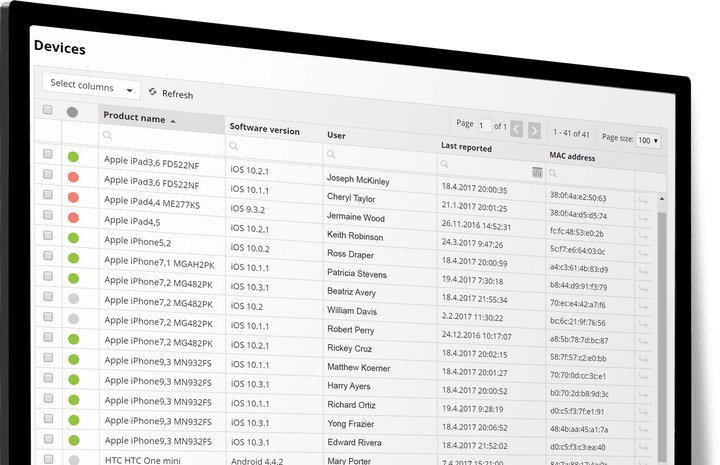720x465 pixels.
Task: Click the row action arrow for MAC bc:6c:21:9f:76:56
Action: [643, 325]
